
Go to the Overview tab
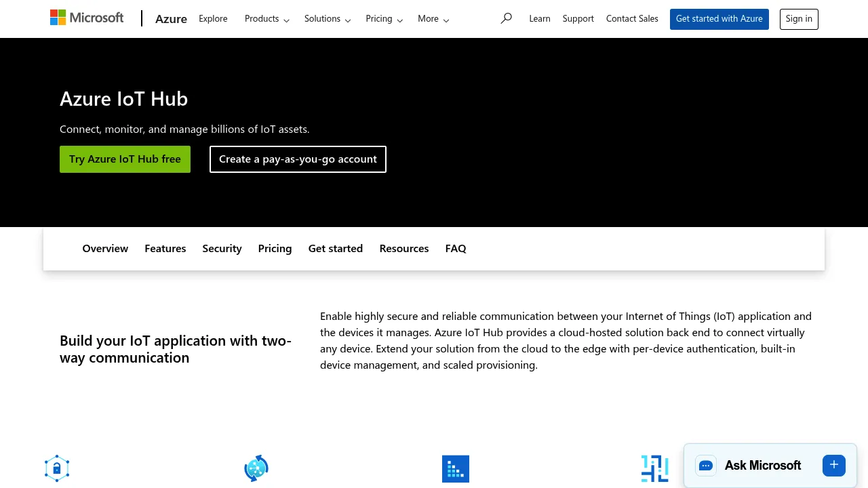pos(105,249)
